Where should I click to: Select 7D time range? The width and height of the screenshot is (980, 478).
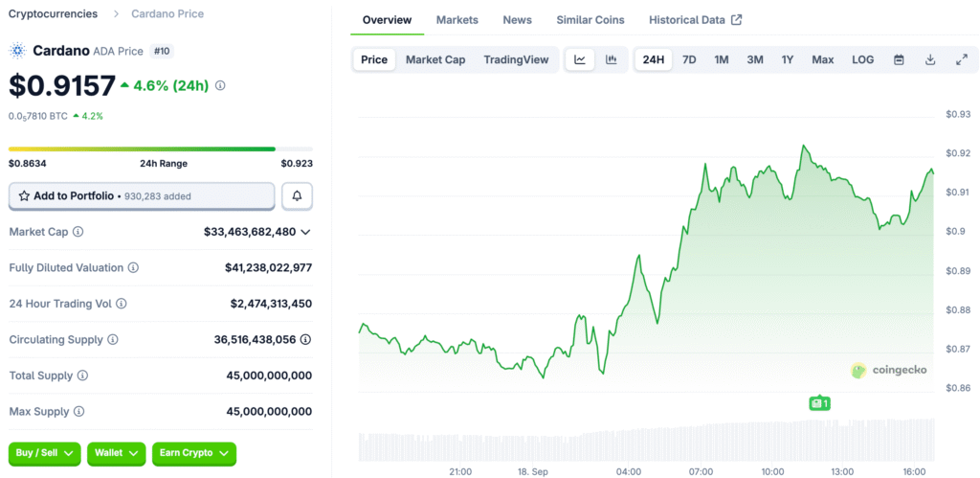tap(689, 60)
